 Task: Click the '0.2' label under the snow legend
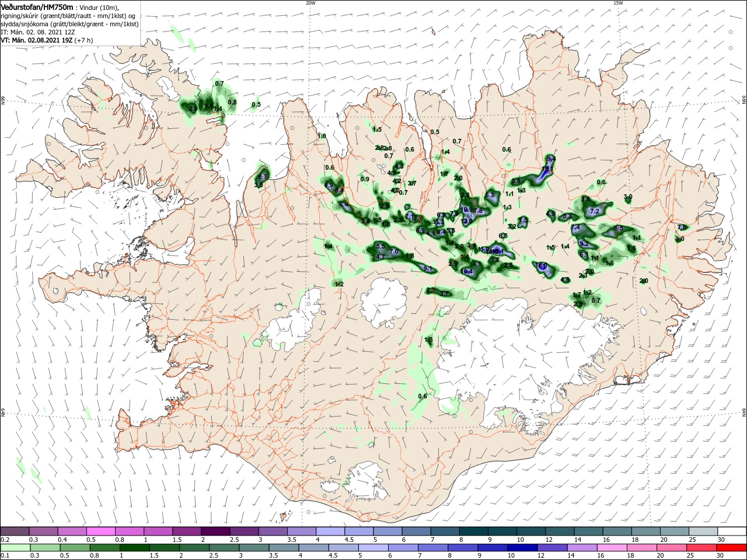[x=5, y=540]
